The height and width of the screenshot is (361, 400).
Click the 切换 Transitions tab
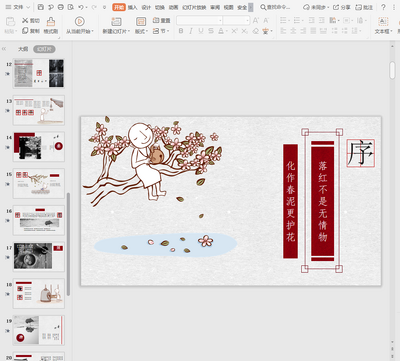coord(160,7)
